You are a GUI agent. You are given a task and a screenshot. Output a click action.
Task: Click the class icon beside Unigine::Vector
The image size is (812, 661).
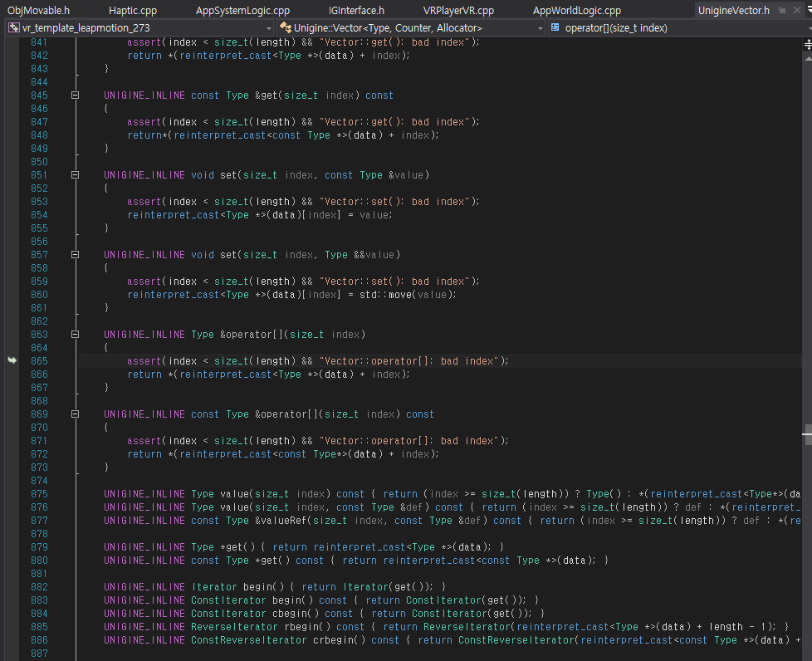tap(286, 27)
